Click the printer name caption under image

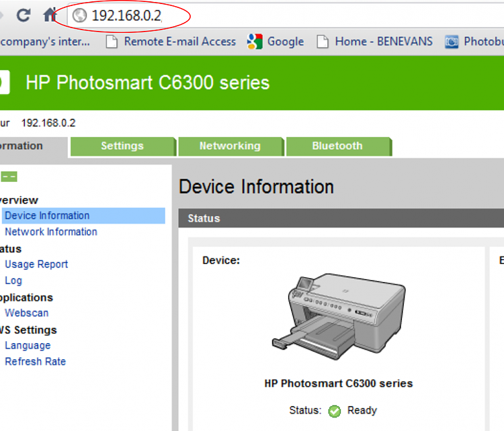coord(339,383)
